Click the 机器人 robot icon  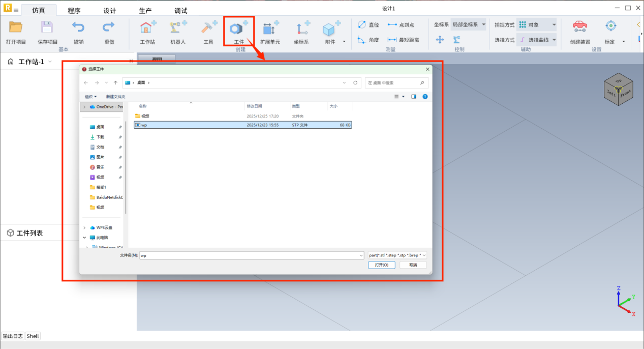click(178, 28)
